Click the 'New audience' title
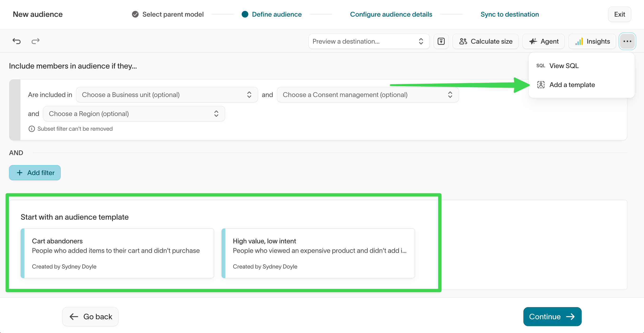This screenshot has height=333, width=644. click(x=38, y=14)
